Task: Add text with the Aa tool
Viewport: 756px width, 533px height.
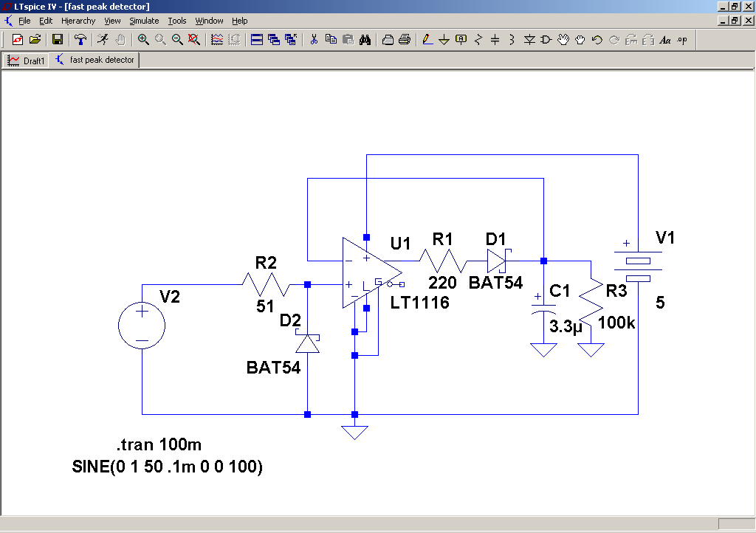Action: click(x=665, y=40)
